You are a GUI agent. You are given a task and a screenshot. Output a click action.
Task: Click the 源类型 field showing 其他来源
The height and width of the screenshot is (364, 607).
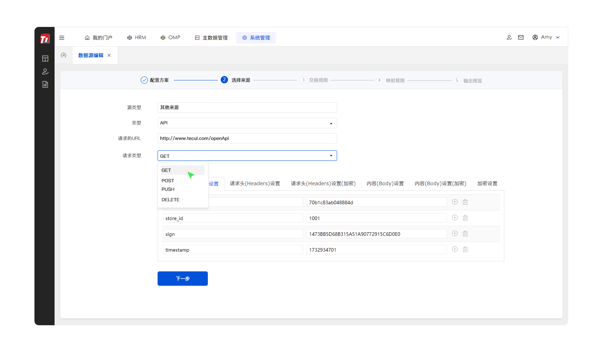coord(247,107)
